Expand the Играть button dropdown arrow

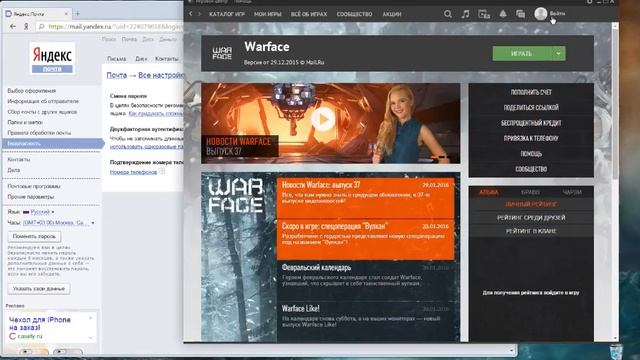click(558, 53)
